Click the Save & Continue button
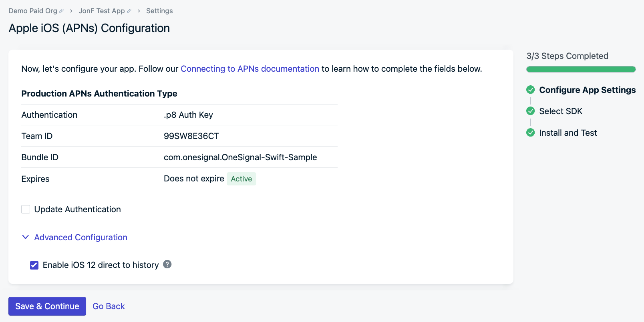Screen dimensions: 644x322 coord(47,306)
